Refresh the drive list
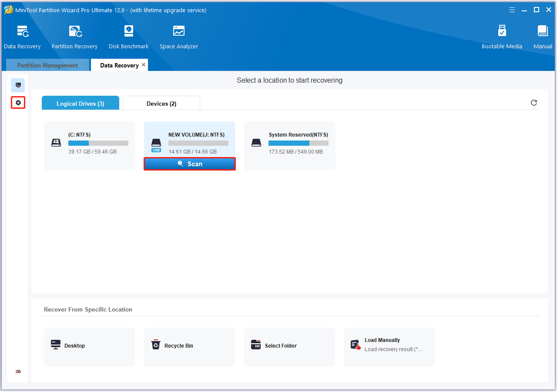This screenshot has height=392, width=557. 534,103
